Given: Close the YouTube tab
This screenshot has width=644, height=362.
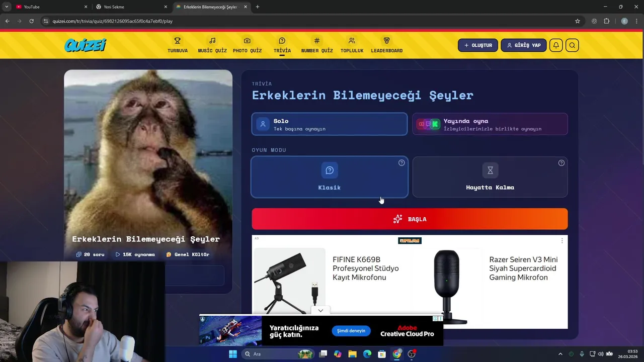Looking at the screenshot, I should click(86, 7).
